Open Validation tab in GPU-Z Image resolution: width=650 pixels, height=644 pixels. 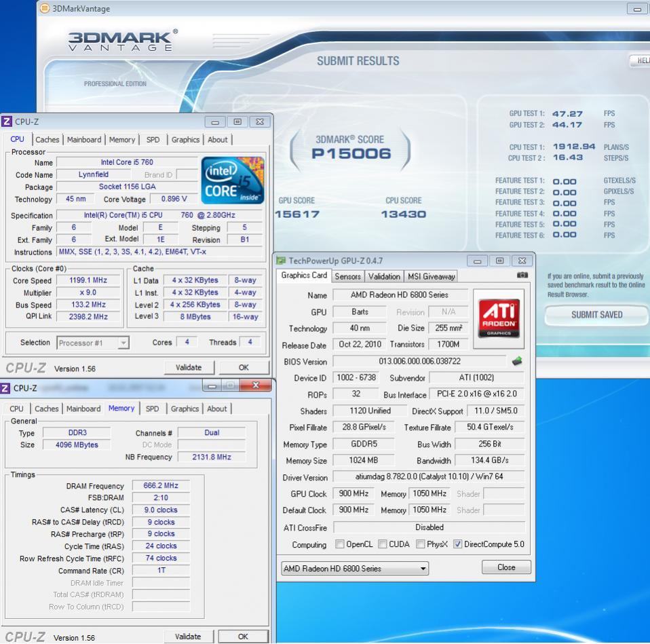384,277
